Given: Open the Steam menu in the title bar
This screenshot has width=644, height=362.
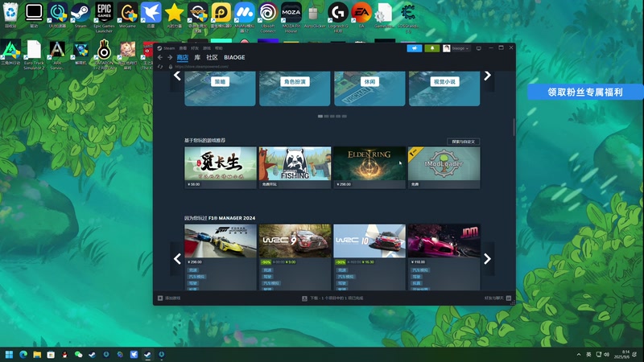Looking at the screenshot, I should (166, 48).
